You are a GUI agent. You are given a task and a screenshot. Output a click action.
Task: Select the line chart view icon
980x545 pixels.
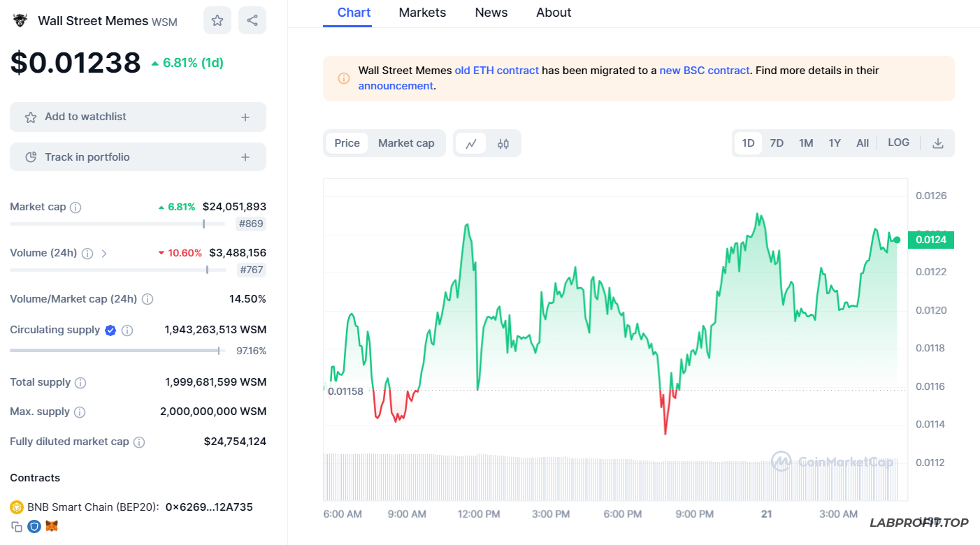pos(471,143)
